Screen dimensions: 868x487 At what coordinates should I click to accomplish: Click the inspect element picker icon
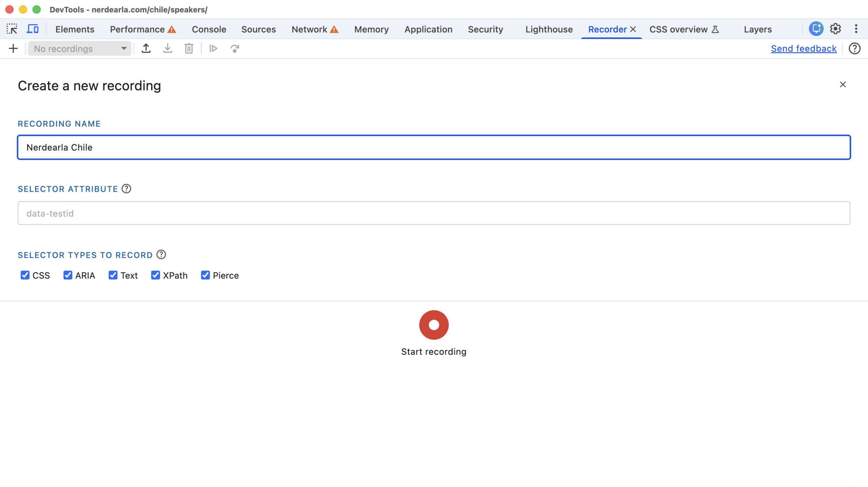(x=12, y=29)
